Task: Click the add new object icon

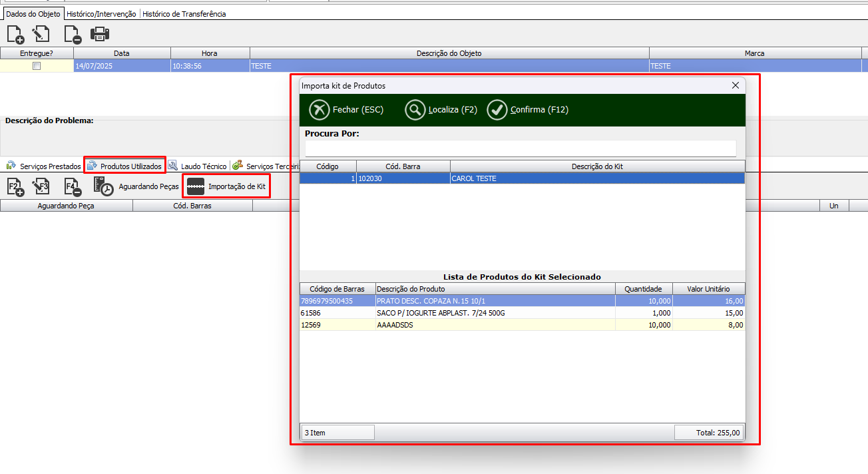Action: click(x=15, y=34)
